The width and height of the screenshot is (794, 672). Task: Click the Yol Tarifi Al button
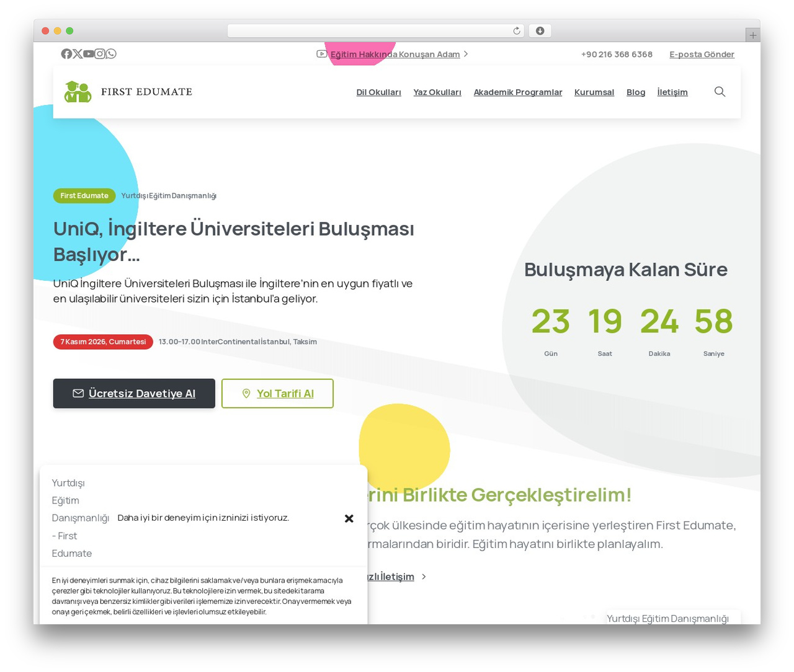277,394
